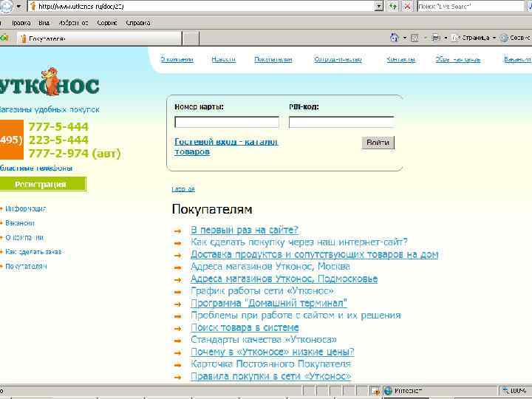Screen dimensions: 532x399
Task: Open the Сервис gear toolbar button
Action: click(516, 38)
